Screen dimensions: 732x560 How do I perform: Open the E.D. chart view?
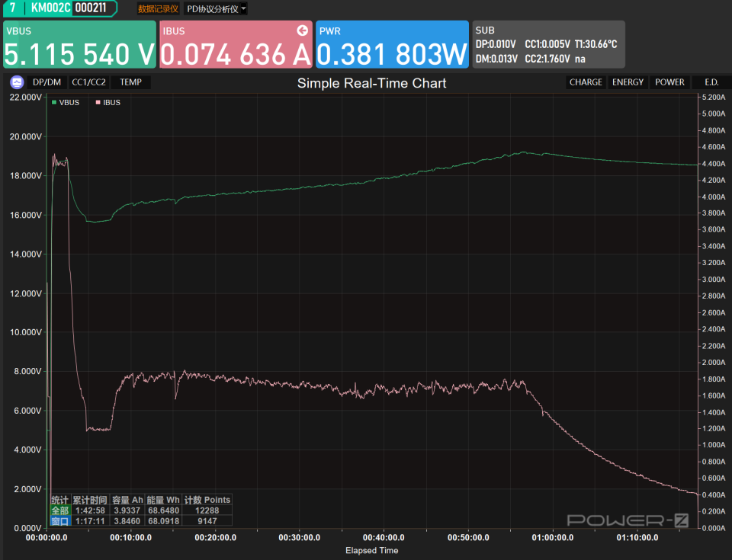711,82
